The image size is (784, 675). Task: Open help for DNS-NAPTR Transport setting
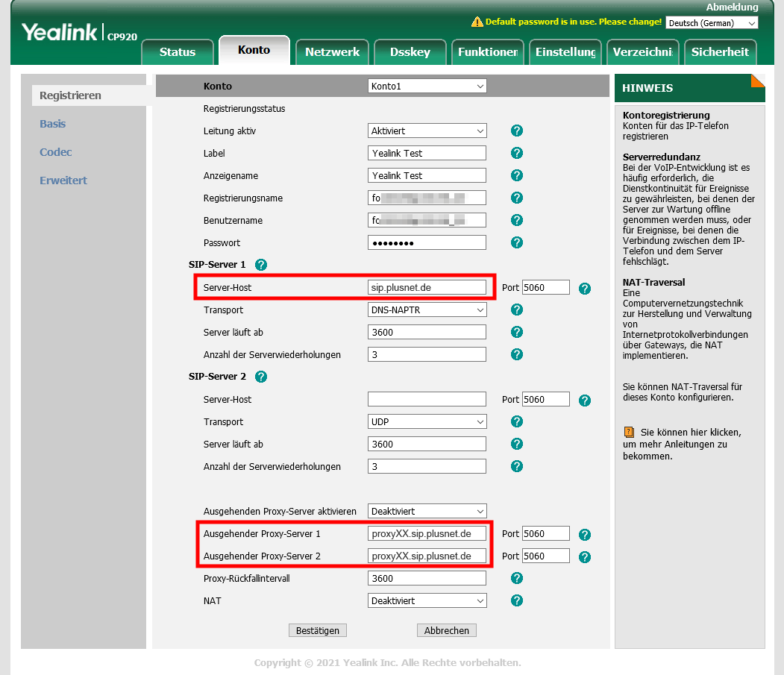pos(516,310)
